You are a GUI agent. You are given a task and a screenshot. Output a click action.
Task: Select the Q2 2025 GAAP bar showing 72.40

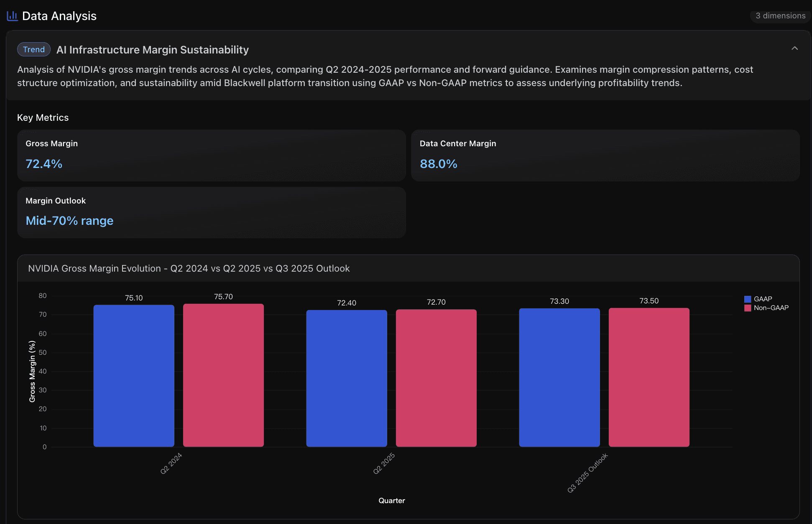[x=347, y=376]
